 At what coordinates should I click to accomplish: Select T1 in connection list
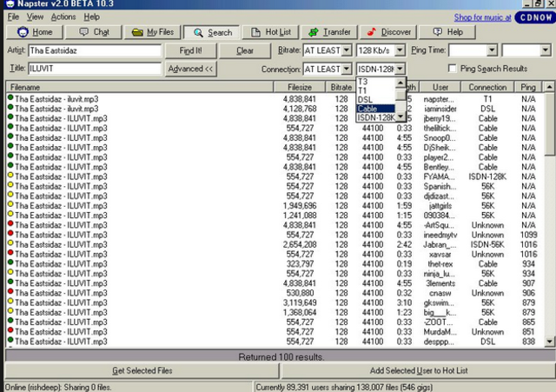pyautogui.click(x=375, y=90)
